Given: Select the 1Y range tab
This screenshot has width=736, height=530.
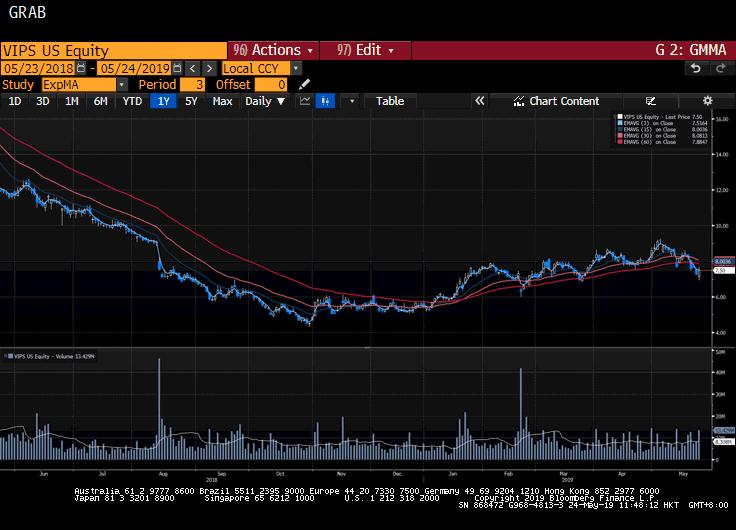Looking at the screenshot, I should click(163, 101).
